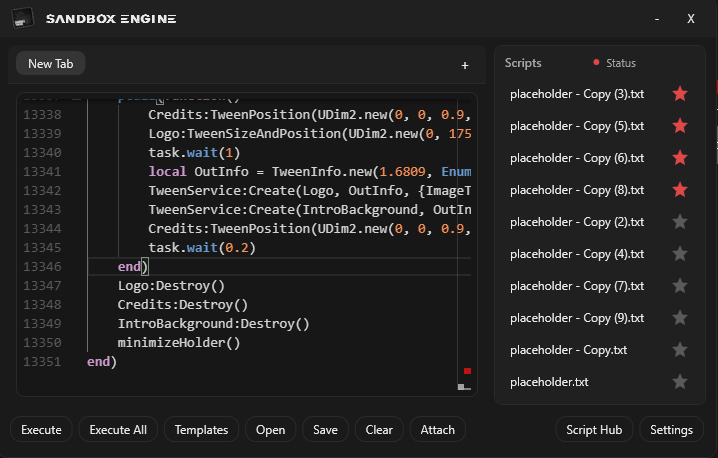The height and width of the screenshot is (458, 718).
Task: Star the placeholder - Copy.txt script
Action: click(680, 350)
